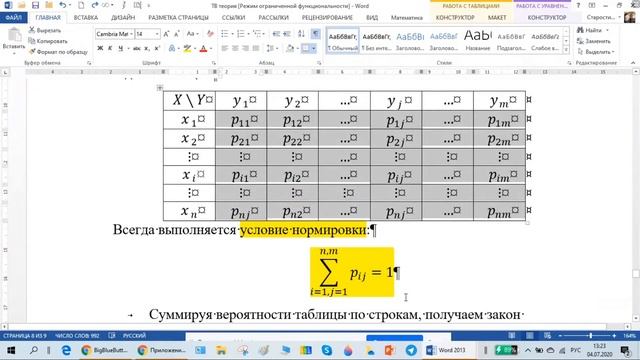This screenshot has height=360, width=640.
Task: Adjust the zoom slider in status bar
Action: (x=591, y=336)
